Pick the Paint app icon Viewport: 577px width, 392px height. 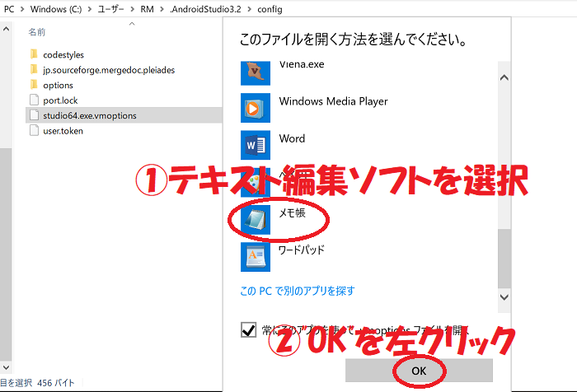point(256,182)
